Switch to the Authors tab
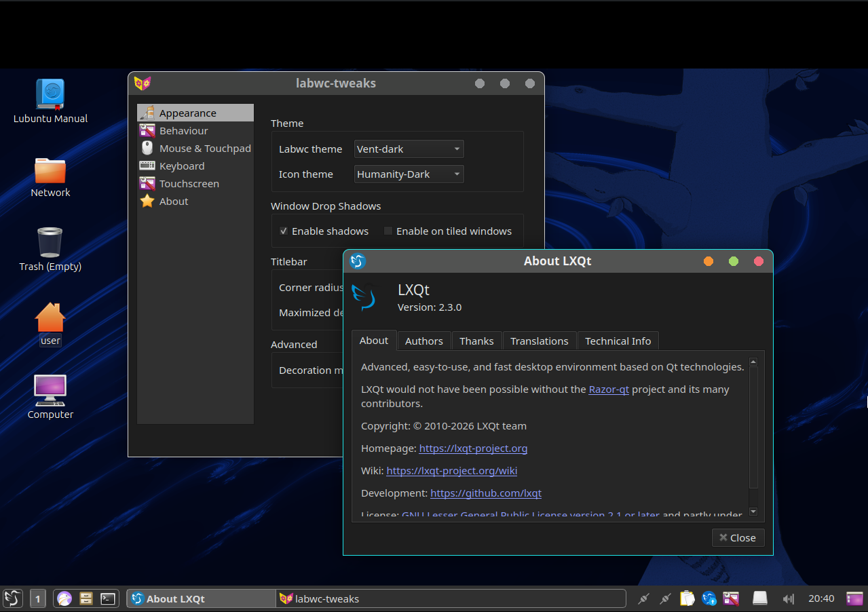Image resolution: width=868 pixels, height=612 pixels. [423, 341]
